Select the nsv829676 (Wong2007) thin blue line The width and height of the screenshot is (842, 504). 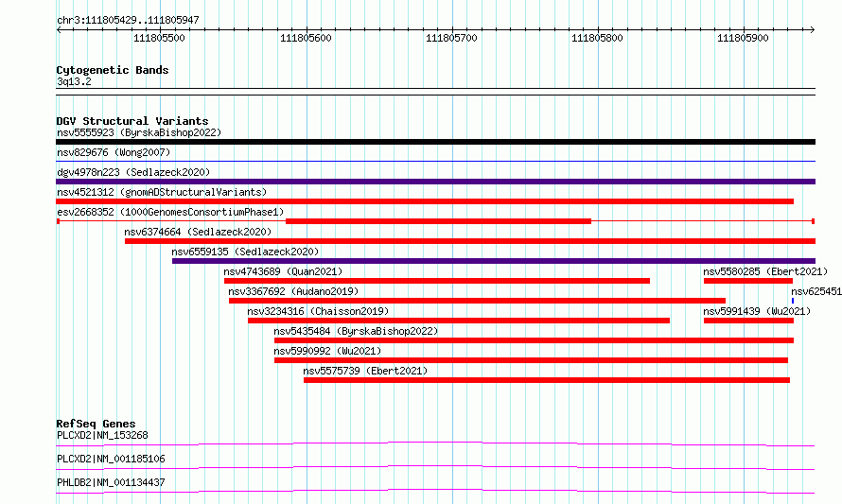(x=435, y=161)
